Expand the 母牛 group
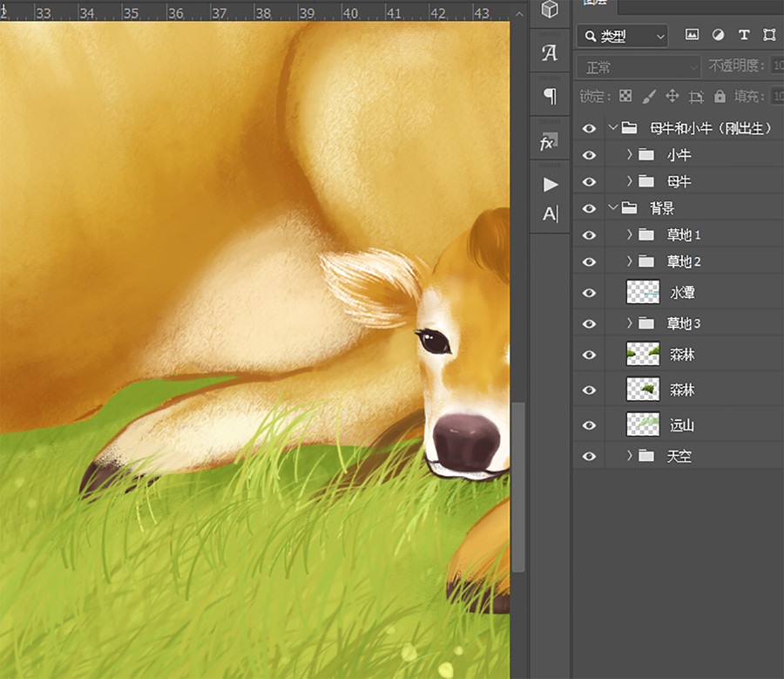 630,181
